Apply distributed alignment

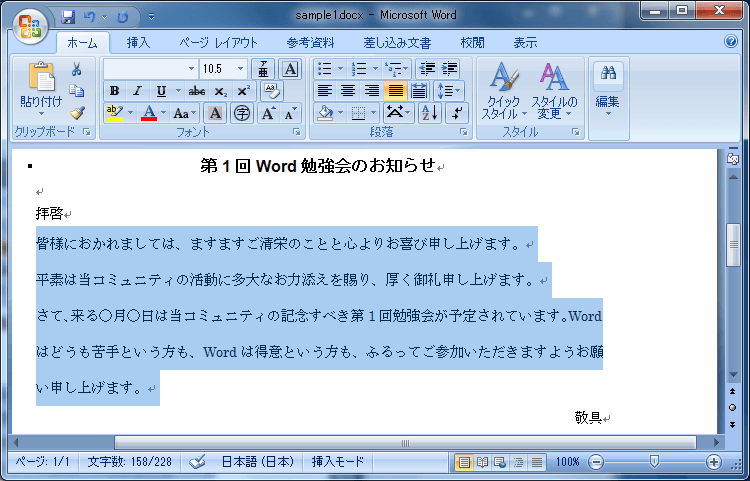click(419, 91)
